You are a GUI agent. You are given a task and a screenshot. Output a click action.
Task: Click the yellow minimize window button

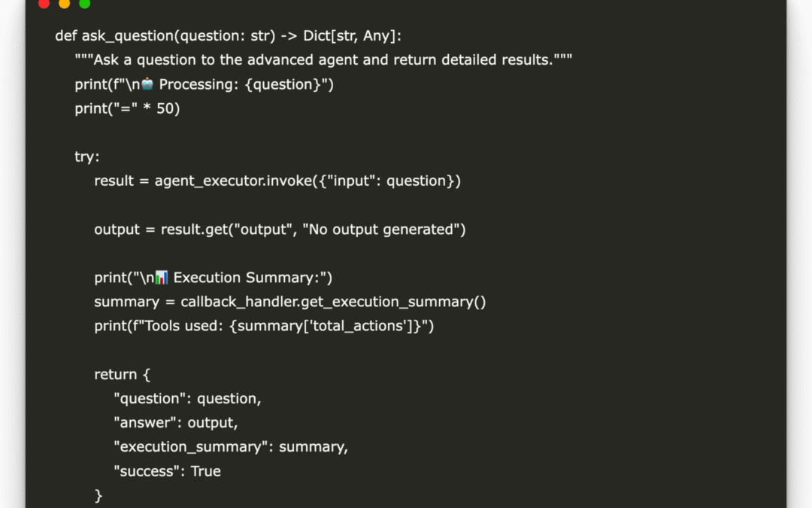tap(64, 4)
